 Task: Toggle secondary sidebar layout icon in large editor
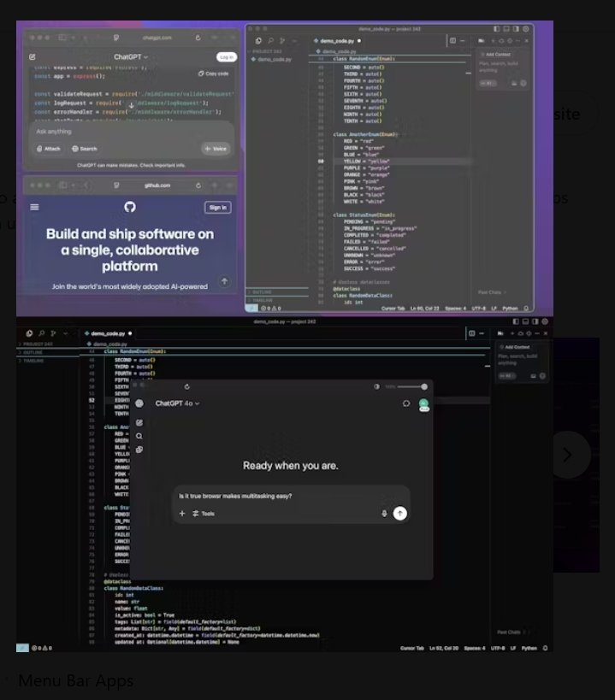click(x=535, y=321)
